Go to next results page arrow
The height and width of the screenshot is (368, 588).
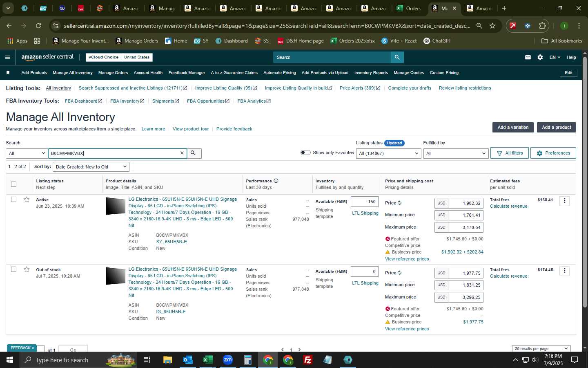299,350
